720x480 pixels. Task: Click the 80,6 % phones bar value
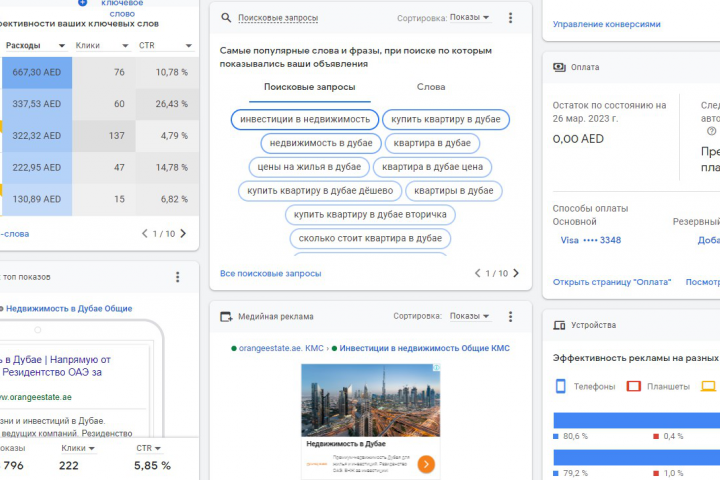(575, 436)
